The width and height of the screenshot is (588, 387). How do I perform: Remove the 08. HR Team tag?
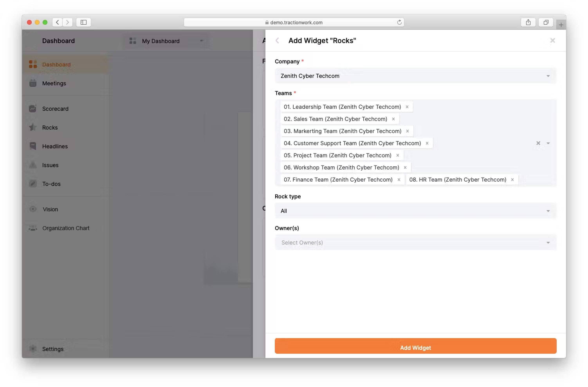(512, 180)
